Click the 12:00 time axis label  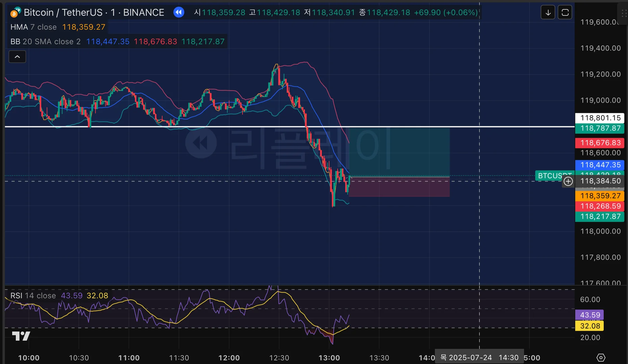point(229,358)
